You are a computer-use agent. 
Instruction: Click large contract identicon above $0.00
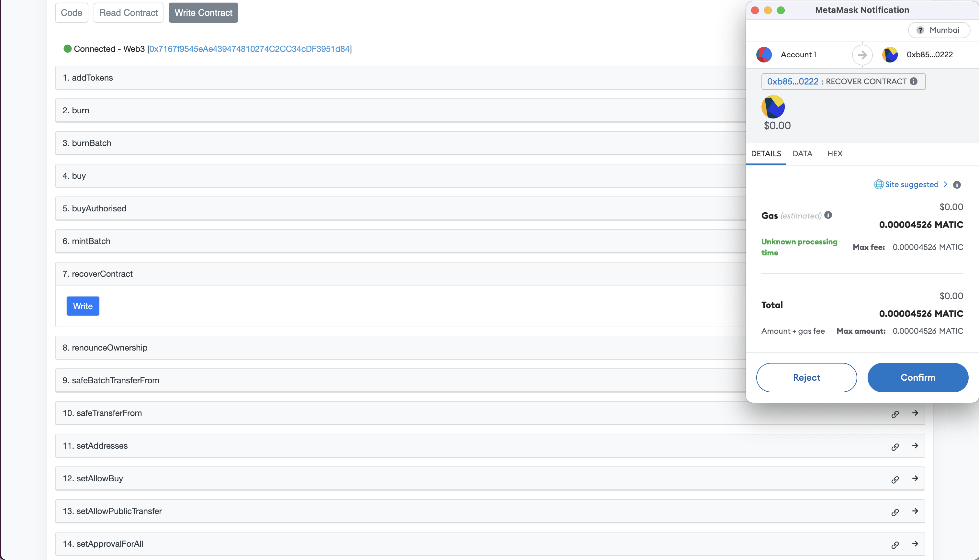773,106
